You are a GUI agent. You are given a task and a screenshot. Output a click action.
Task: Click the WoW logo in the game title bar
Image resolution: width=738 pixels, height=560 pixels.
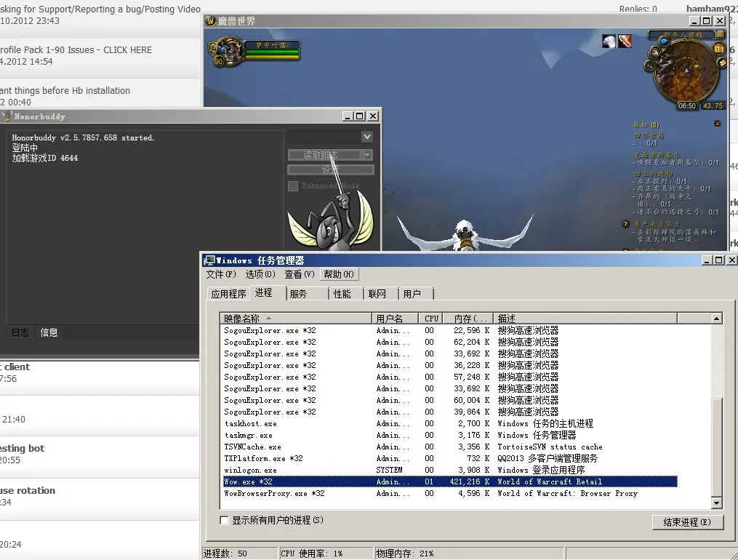210,21
